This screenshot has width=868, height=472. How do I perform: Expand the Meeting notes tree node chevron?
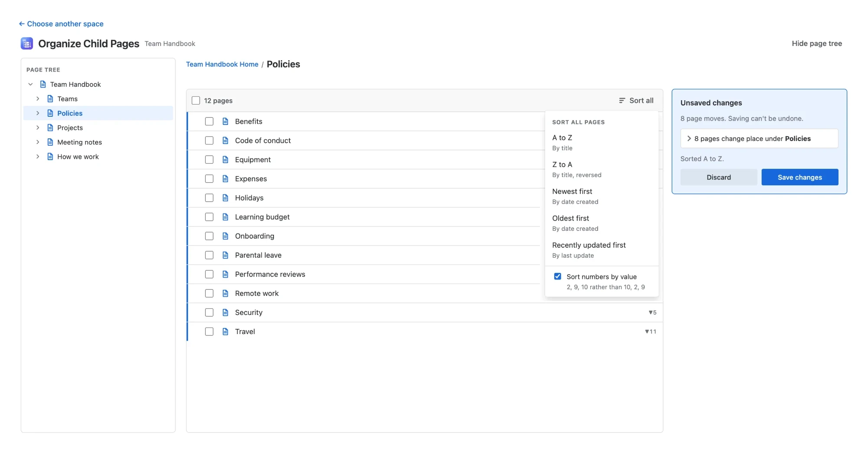coord(38,142)
